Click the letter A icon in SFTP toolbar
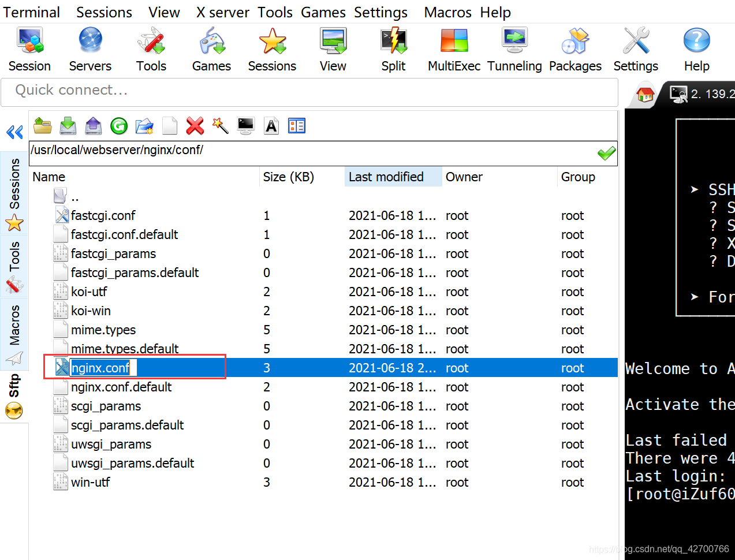This screenshot has width=735, height=560. click(x=271, y=125)
